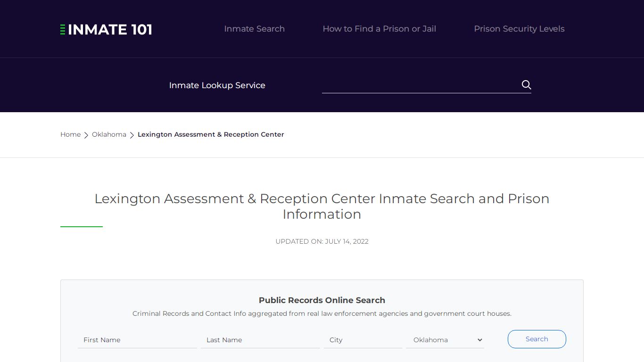
Task: Click the Public Records Online Search heading
Action: [322, 300]
